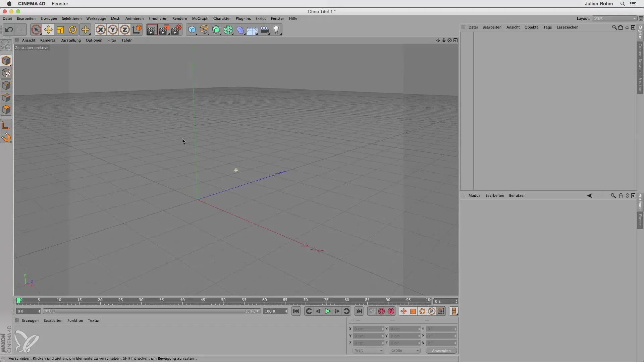Open the Charakter menu
This screenshot has width=644, height=362.
222,18
